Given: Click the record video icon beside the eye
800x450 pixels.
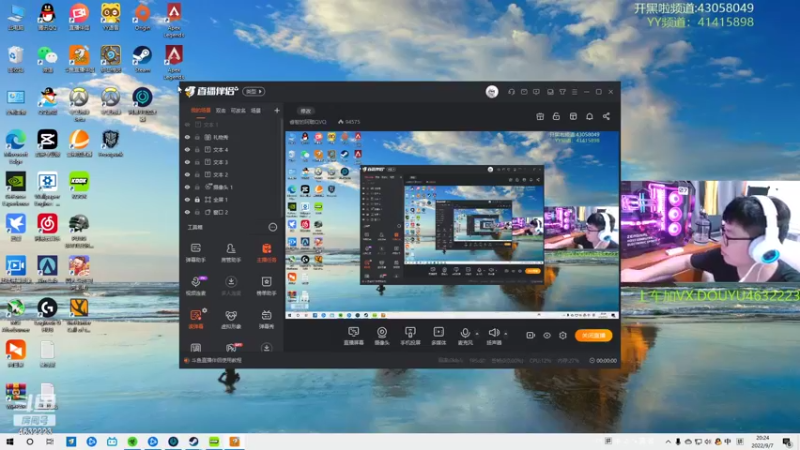Looking at the screenshot, I should pos(530,335).
